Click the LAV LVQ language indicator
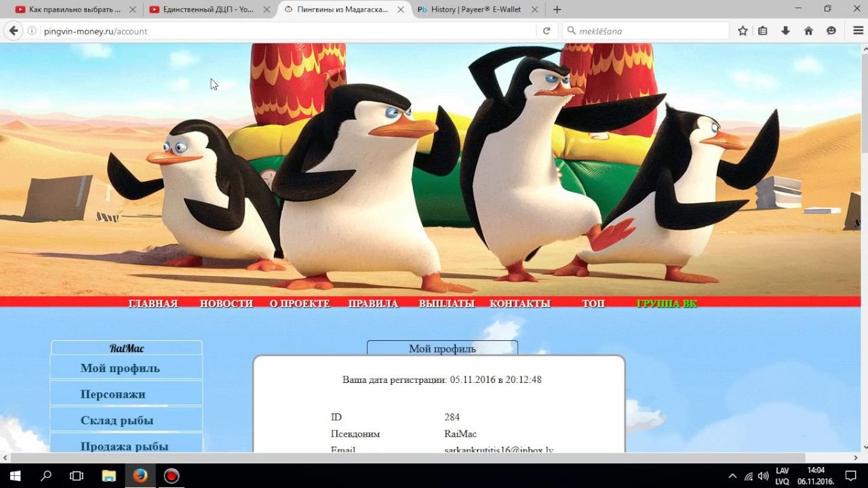The width and height of the screenshot is (868, 488). tap(782, 476)
